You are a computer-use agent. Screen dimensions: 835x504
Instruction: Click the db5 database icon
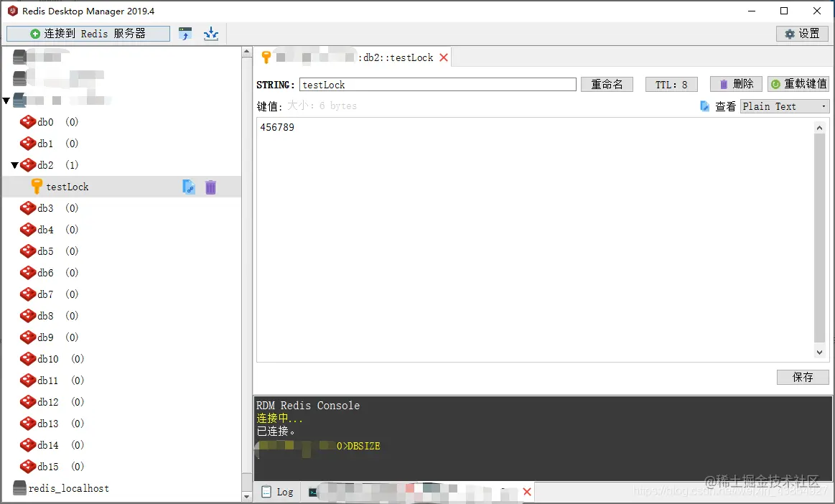28,251
